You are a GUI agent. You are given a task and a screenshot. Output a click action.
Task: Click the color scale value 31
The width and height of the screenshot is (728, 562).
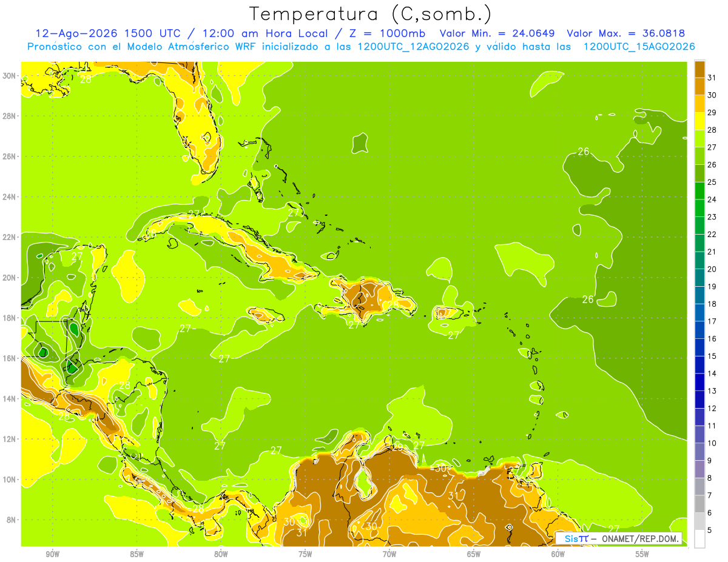coord(712,78)
